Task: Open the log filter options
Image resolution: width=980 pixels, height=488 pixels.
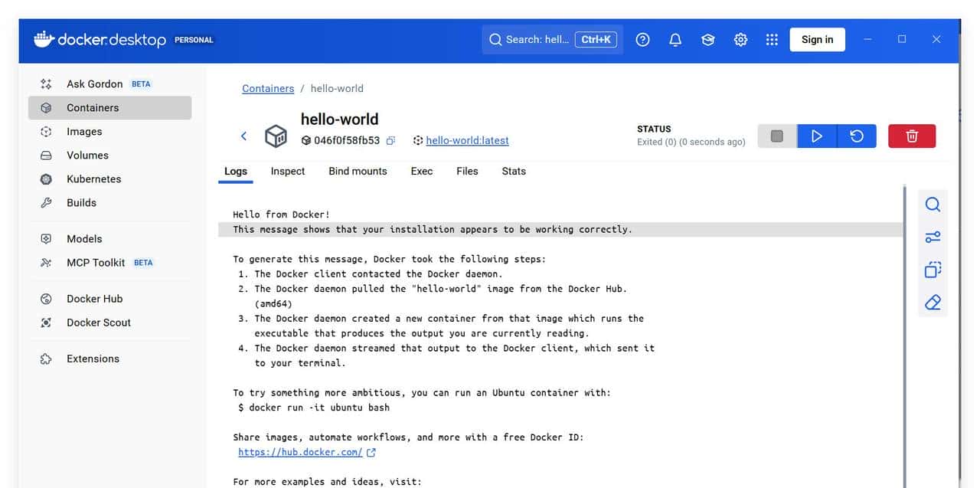Action: (x=933, y=237)
